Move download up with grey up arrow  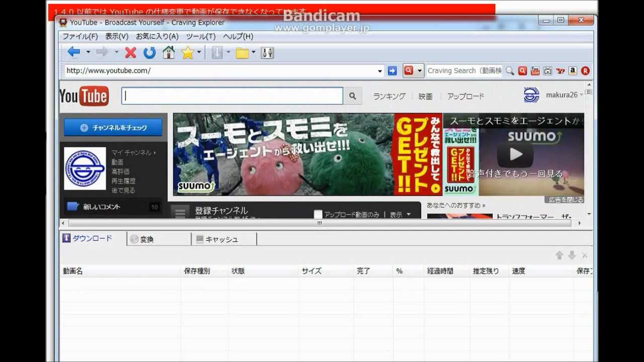559,255
